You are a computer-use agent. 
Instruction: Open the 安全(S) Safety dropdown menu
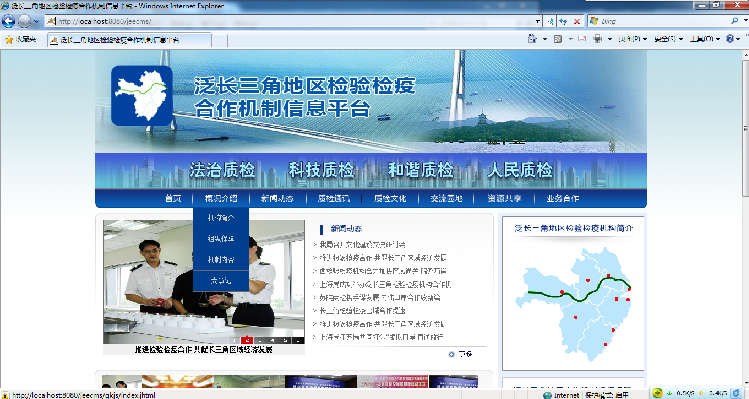(x=668, y=39)
